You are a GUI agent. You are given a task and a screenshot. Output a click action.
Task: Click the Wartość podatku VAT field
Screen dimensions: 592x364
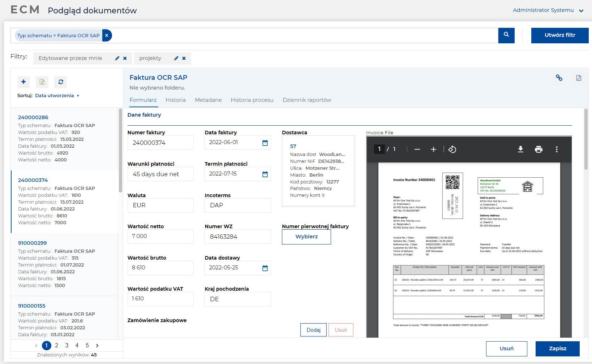160,299
